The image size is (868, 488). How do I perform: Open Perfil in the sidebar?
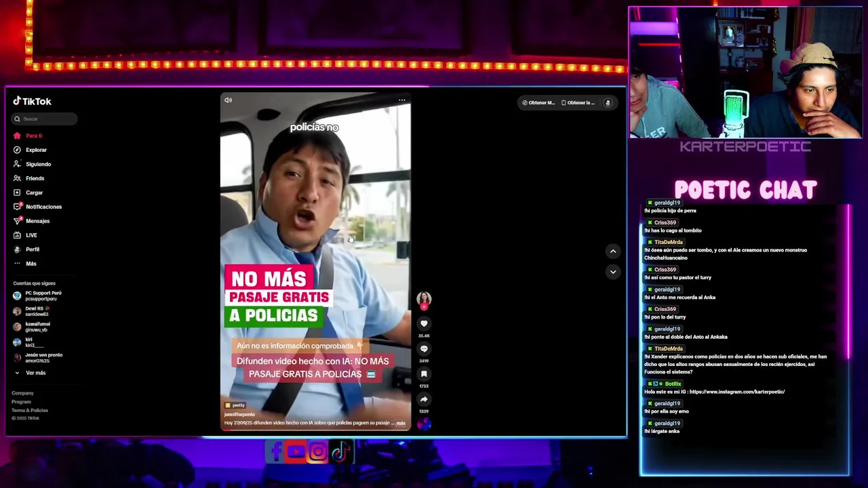point(32,249)
